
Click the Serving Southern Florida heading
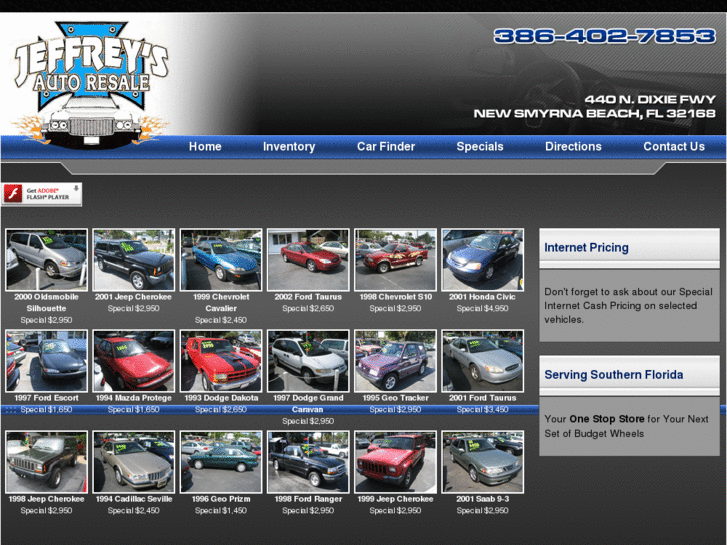click(613, 375)
